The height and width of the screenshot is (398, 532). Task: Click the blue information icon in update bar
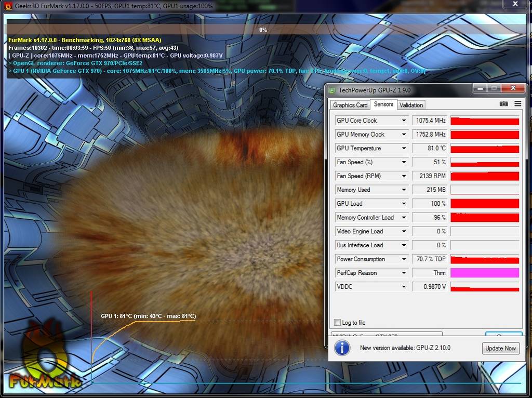342,348
